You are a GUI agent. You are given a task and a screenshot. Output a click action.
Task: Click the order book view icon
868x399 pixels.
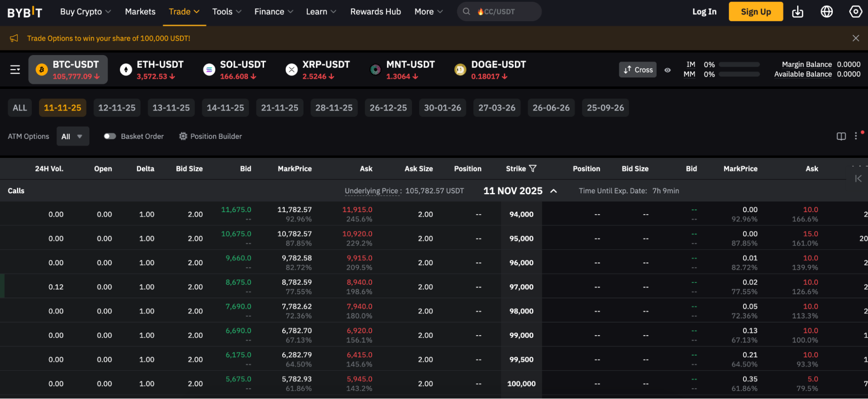(x=841, y=136)
